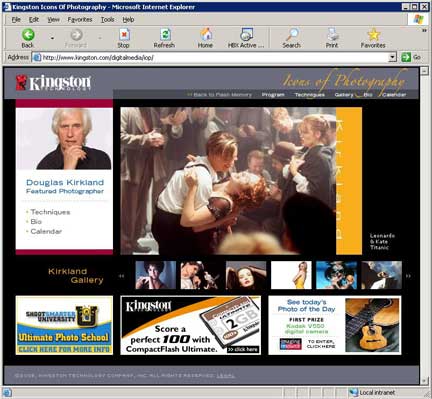Select the yellow dress gallery thumbnail
This screenshot has height=399, width=432.
click(x=291, y=275)
